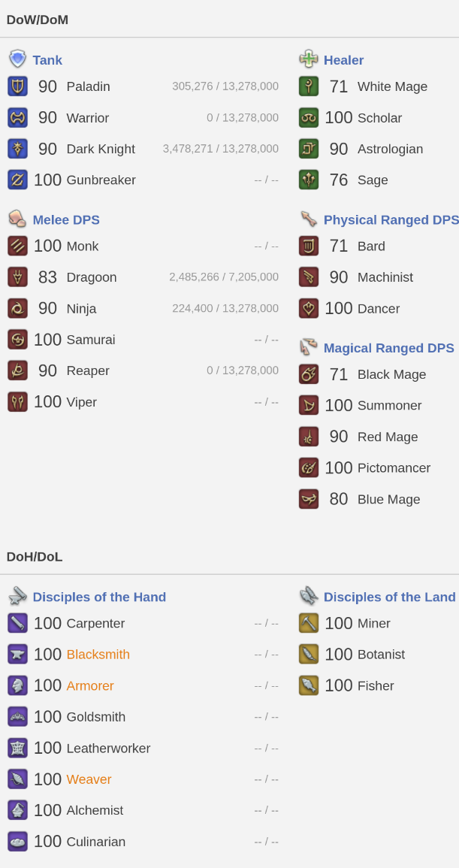Click the Blacksmith class icon
Viewport: 459px width, 868px height.
tap(17, 655)
